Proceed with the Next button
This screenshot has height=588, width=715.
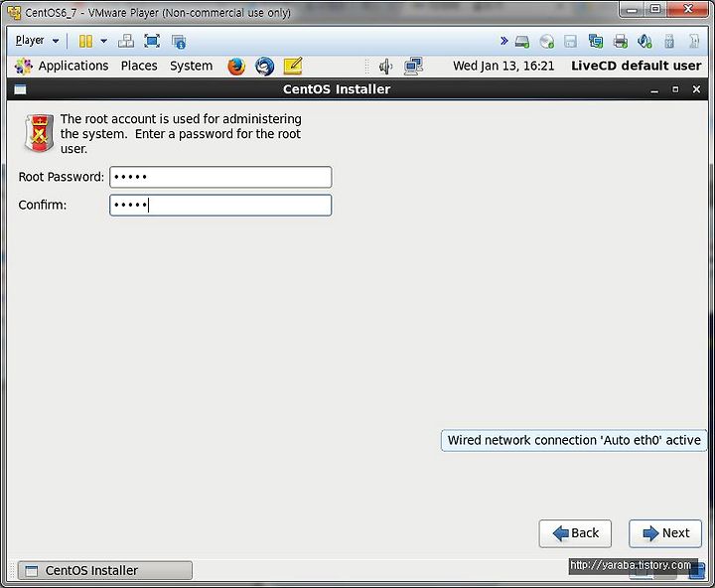tap(665, 533)
